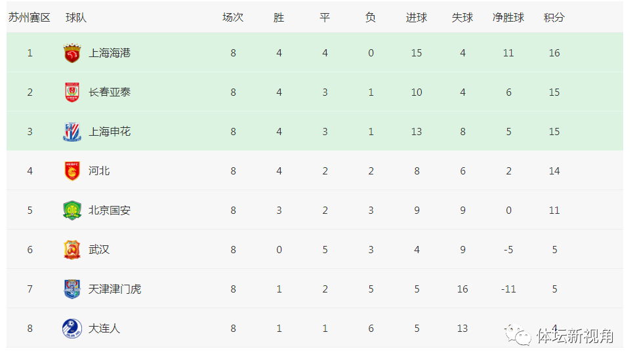Click the 苏州赛区 division header label

[29, 18]
